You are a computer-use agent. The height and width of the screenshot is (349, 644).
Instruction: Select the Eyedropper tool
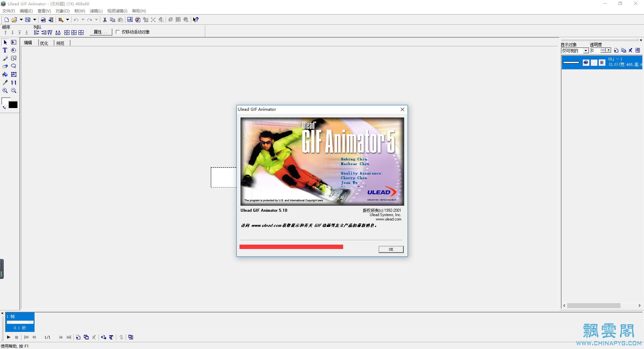point(5,83)
